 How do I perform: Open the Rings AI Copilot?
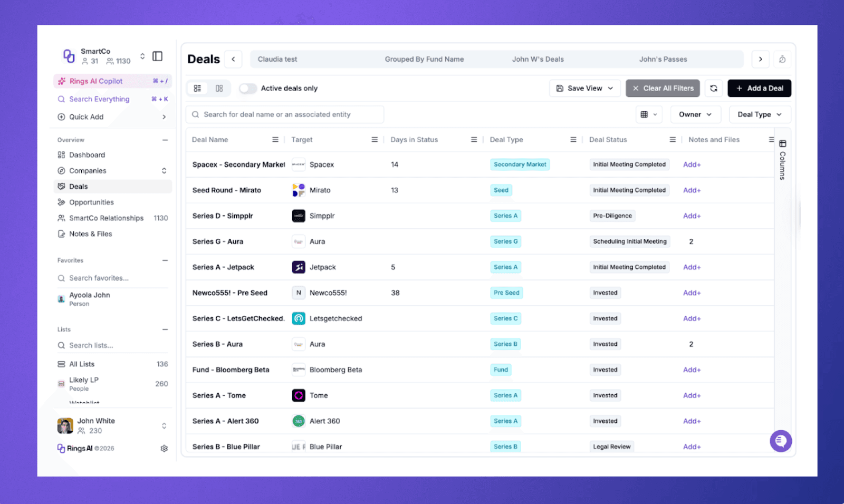coord(97,81)
